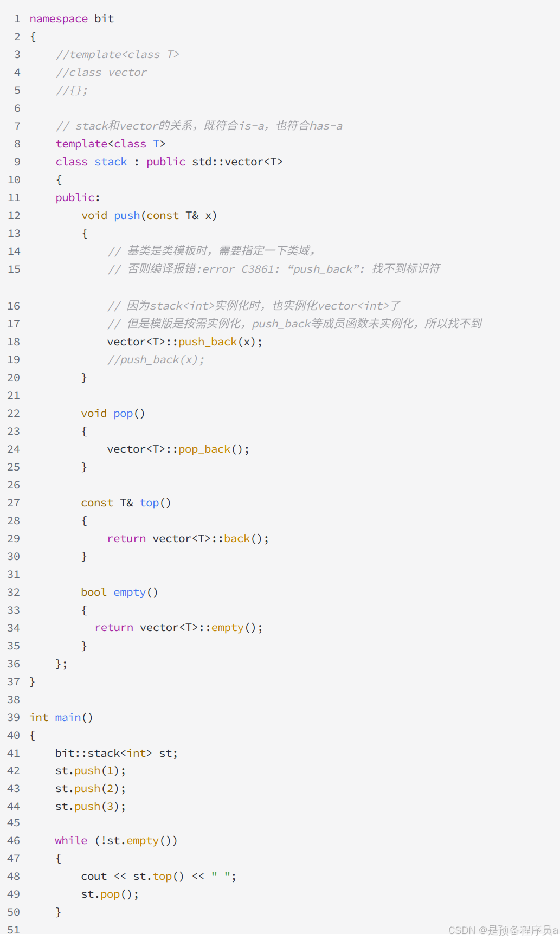Click the 'bool empty()' declaration
560x940 pixels.
tap(119, 592)
